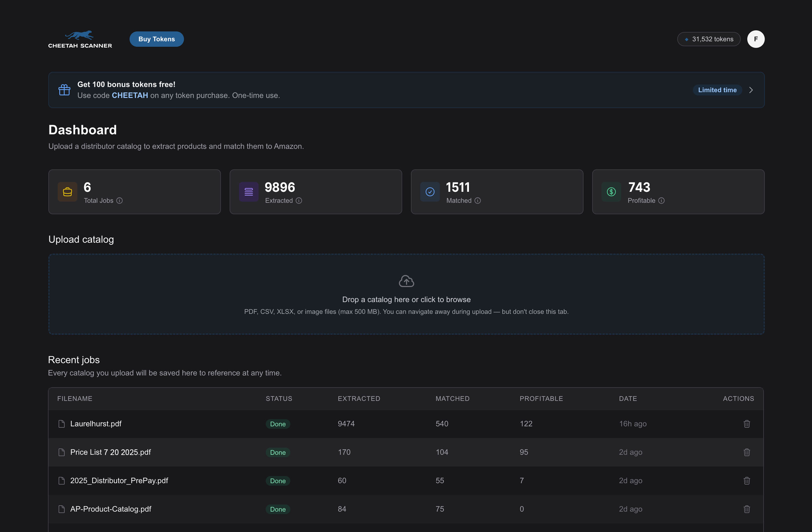Viewport: 812px width, 532px height.
Task: Show info tooltip for Matched stat
Action: (478, 201)
